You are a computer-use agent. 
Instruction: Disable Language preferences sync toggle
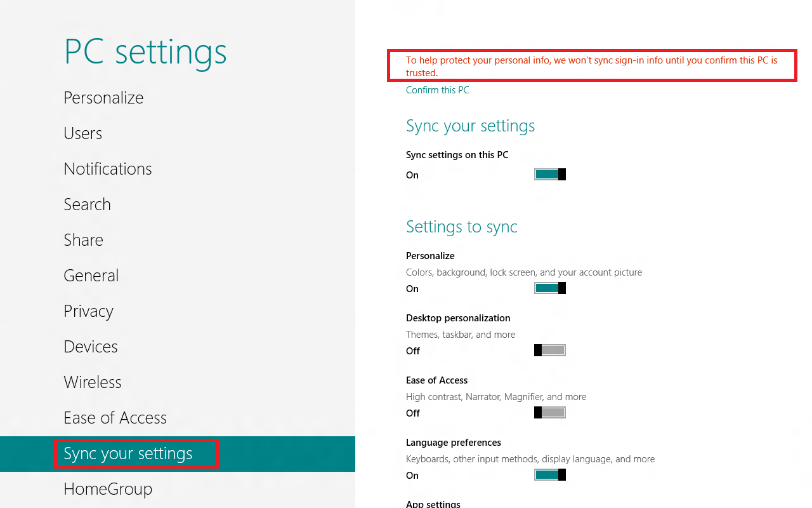point(549,475)
